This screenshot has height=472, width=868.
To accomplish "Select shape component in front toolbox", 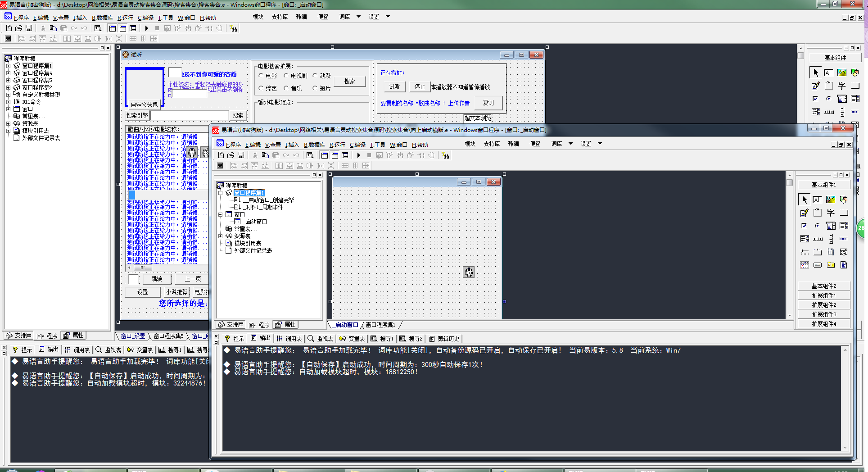I will coord(844,200).
